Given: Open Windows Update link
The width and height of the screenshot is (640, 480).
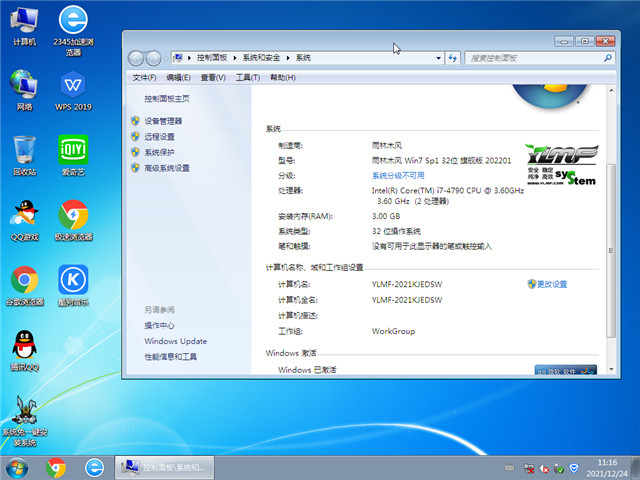Looking at the screenshot, I should click(x=176, y=341).
